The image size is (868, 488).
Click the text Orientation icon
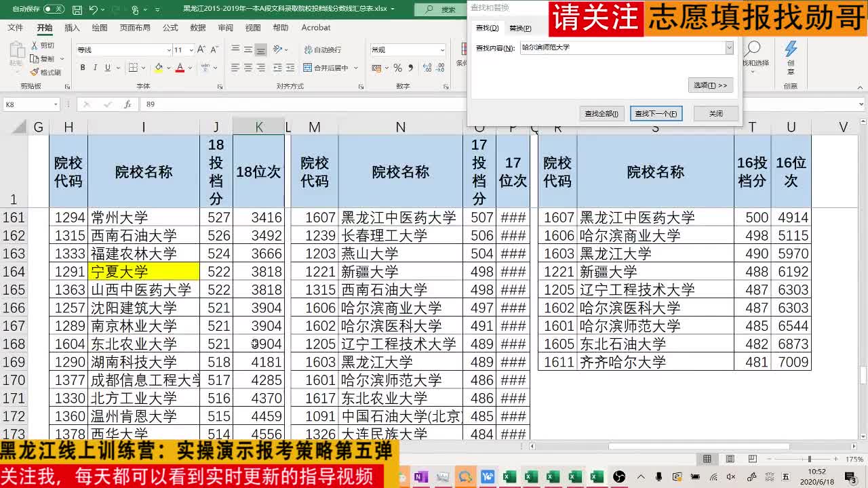(277, 49)
